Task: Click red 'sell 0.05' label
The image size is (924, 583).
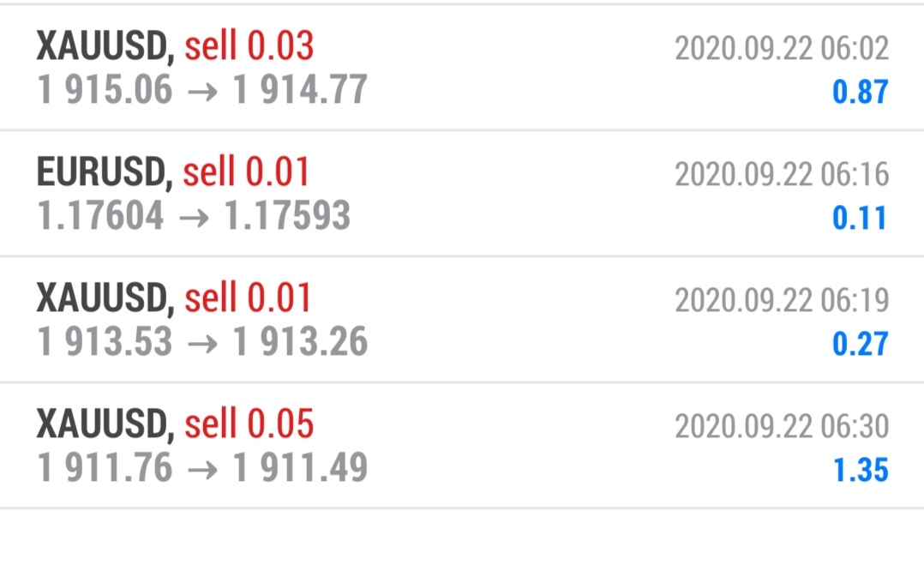Action: (x=249, y=424)
